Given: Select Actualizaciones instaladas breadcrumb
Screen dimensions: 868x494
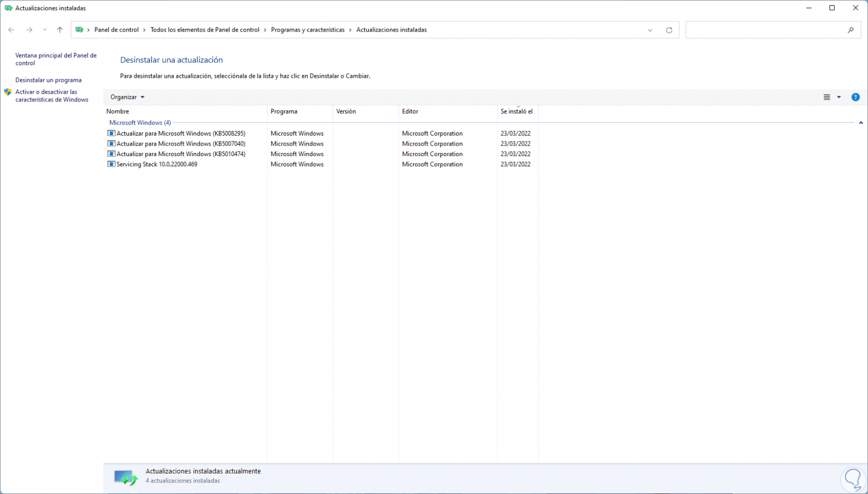Looking at the screenshot, I should pyautogui.click(x=391, y=30).
